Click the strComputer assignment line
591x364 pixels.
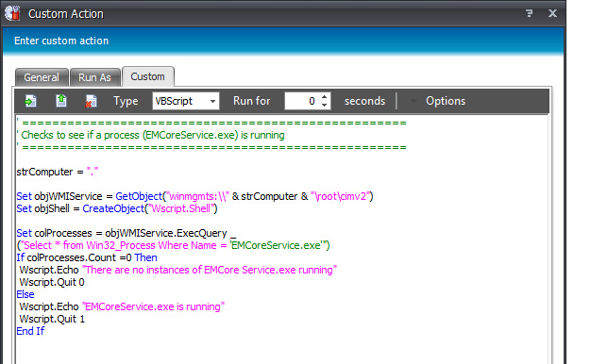[58, 172]
